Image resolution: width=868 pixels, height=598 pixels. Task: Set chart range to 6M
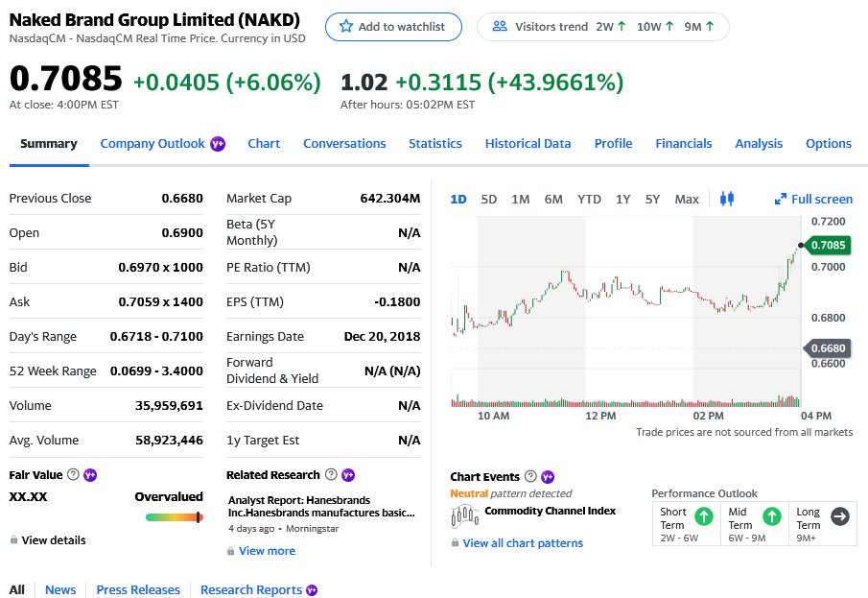tap(553, 199)
